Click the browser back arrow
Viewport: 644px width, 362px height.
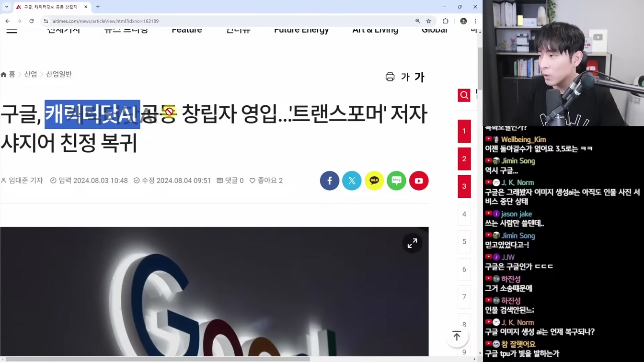pyautogui.click(x=7, y=21)
